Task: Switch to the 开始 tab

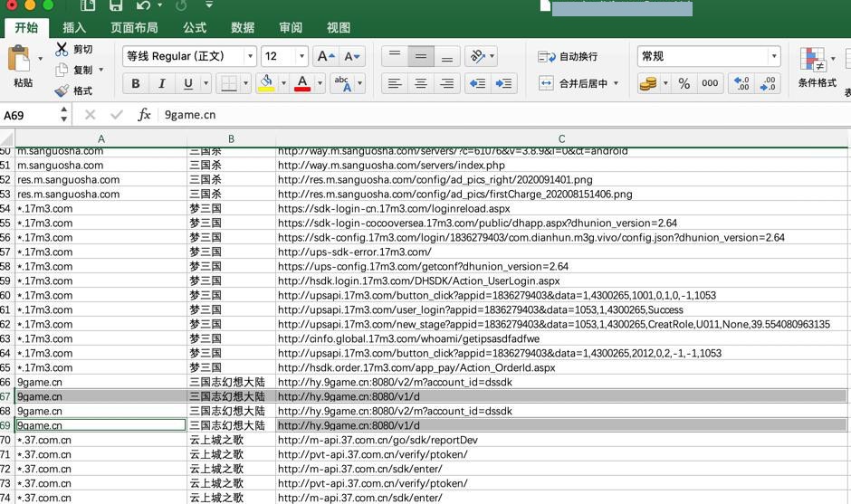Action: pos(26,28)
